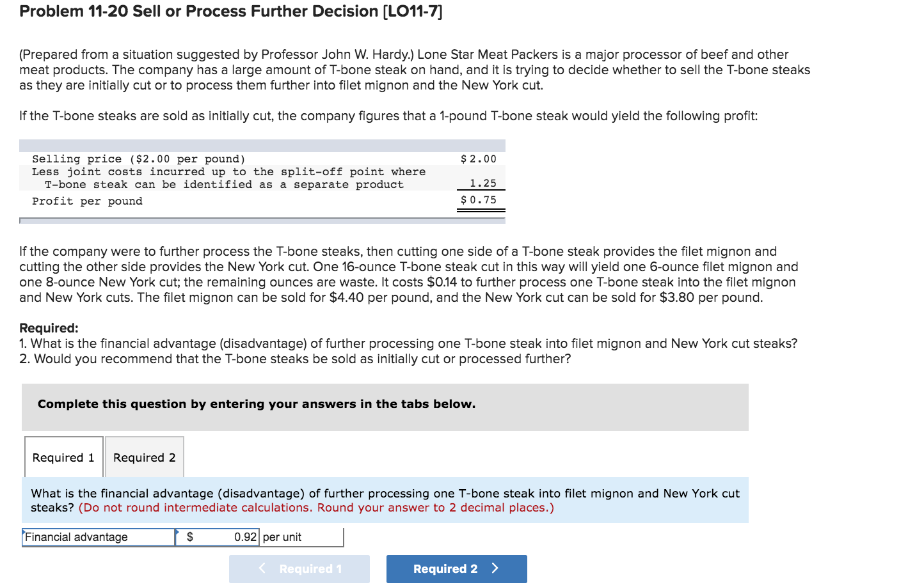Screen dimensions: 924x587
Task: Click the left chevron on Required 1 button
Action: [x=262, y=568]
